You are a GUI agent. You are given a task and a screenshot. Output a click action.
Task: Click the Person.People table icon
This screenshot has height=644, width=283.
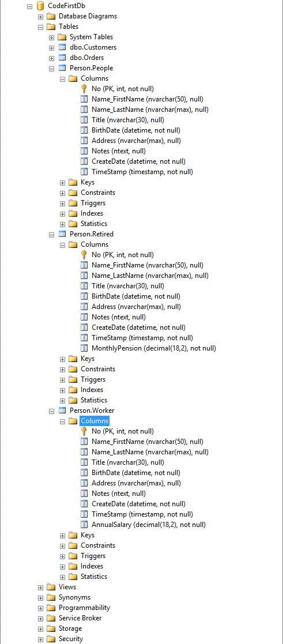point(62,68)
